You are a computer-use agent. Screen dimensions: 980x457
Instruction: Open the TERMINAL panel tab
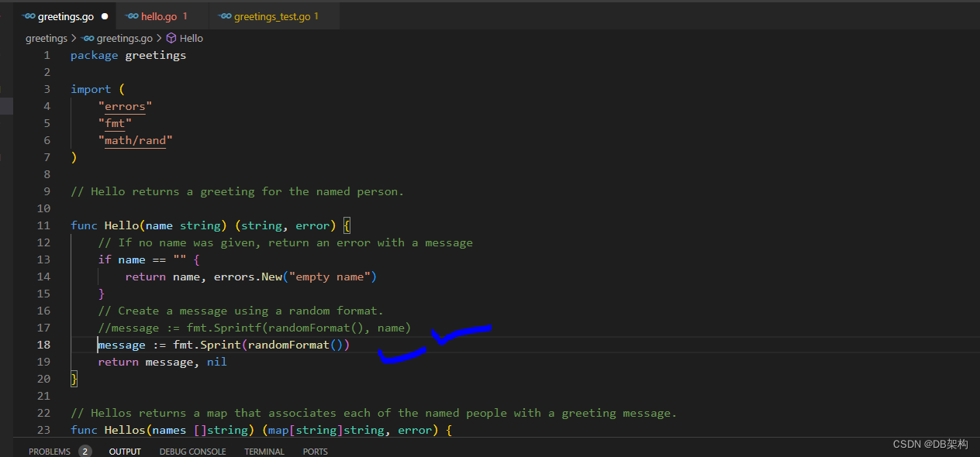[264, 451]
